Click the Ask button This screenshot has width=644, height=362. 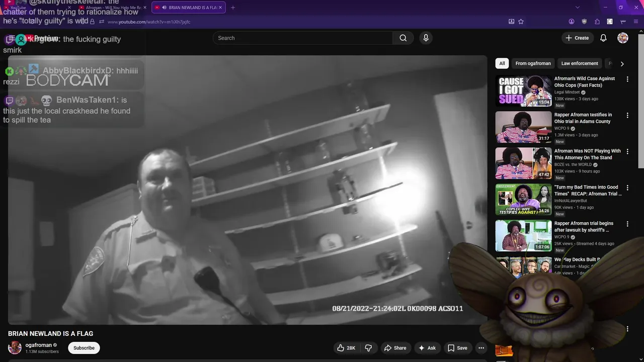coord(427,348)
